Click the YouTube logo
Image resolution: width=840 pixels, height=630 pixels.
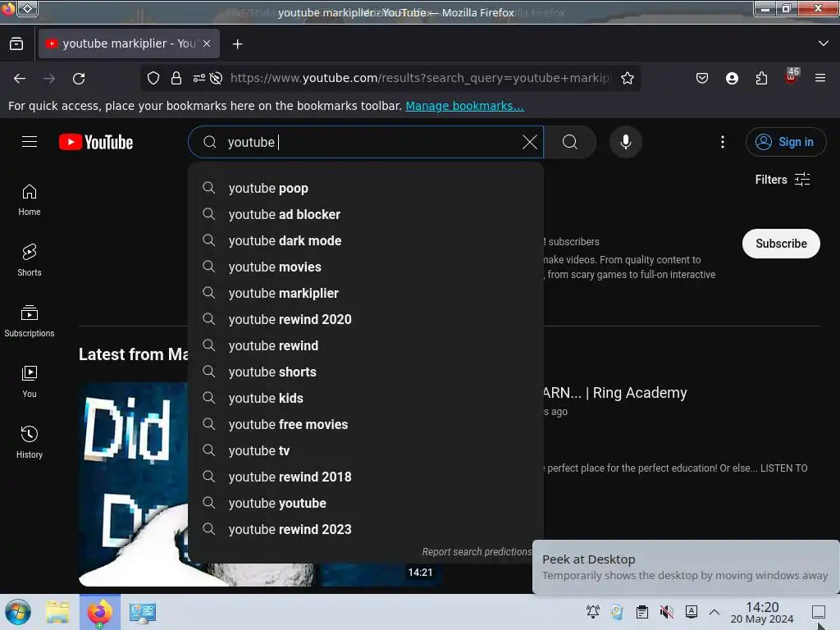96,142
